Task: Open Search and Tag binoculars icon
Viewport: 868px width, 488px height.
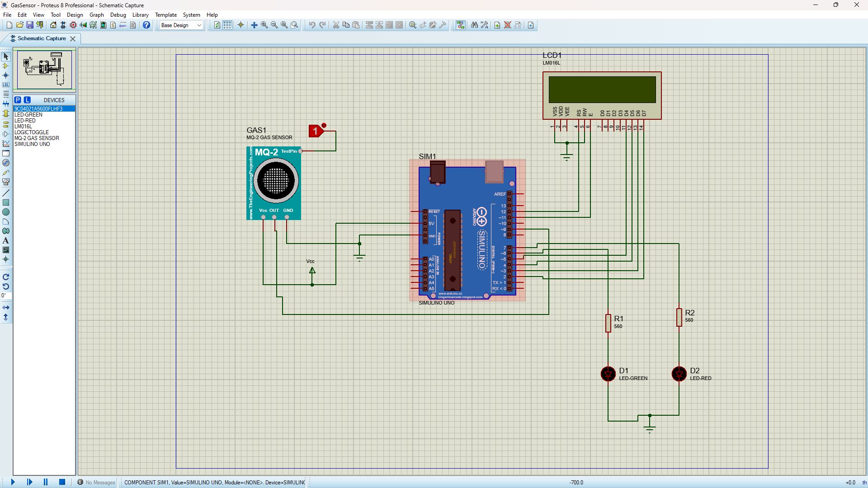Action: pyautogui.click(x=474, y=25)
